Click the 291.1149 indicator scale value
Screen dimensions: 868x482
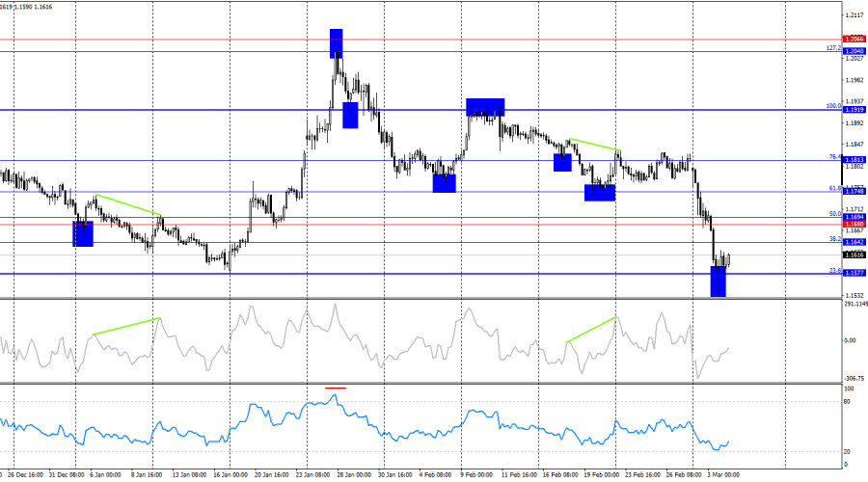pyautogui.click(x=855, y=305)
